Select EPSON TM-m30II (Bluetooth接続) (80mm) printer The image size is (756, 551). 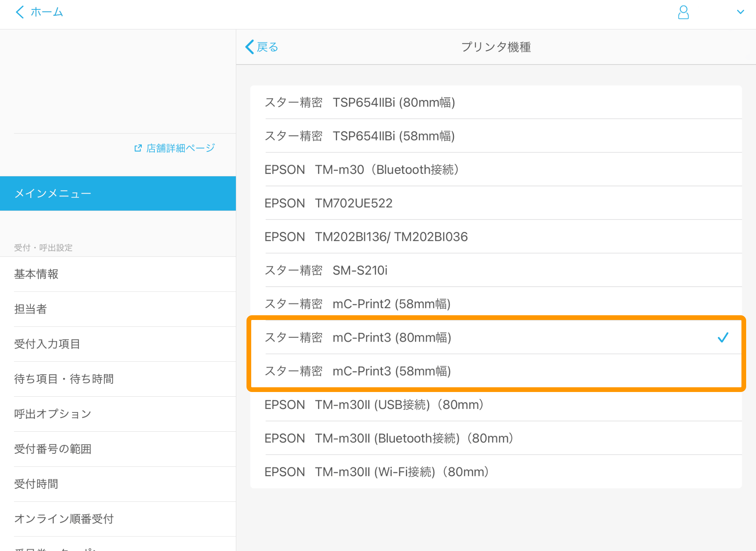point(496,438)
